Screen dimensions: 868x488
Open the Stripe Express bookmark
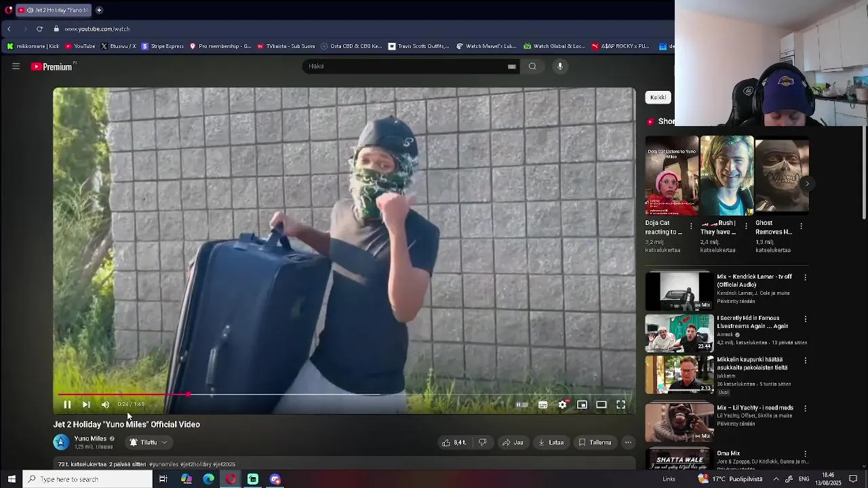coord(163,46)
